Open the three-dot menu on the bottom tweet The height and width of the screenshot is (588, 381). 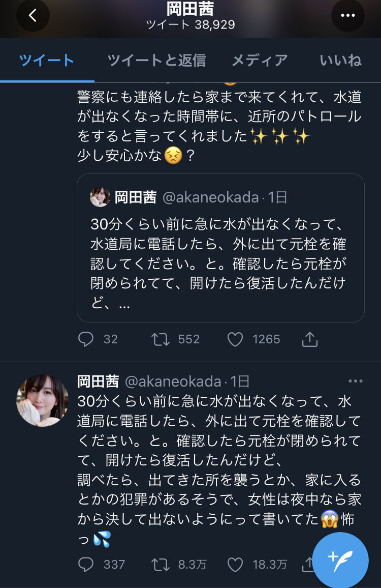(356, 381)
